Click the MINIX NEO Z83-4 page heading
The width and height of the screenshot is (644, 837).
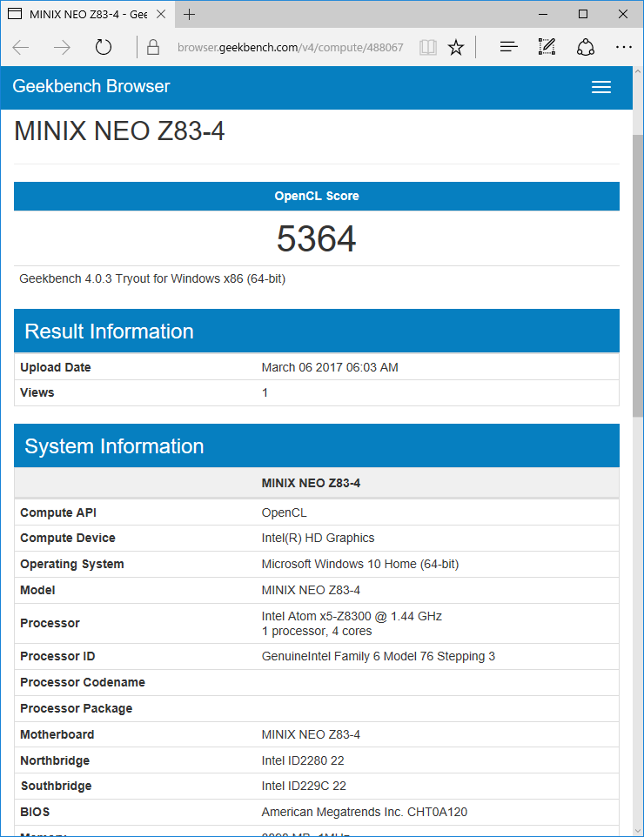pyautogui.click(x=119, y=131)
